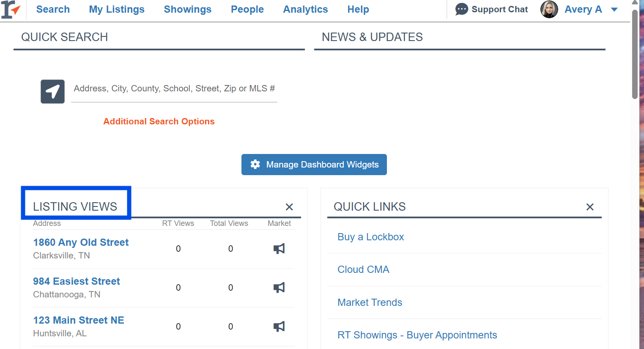The image size is (644, 349).
Task: Click the Realtracs logo icon
Action: [x=11, y=9]
